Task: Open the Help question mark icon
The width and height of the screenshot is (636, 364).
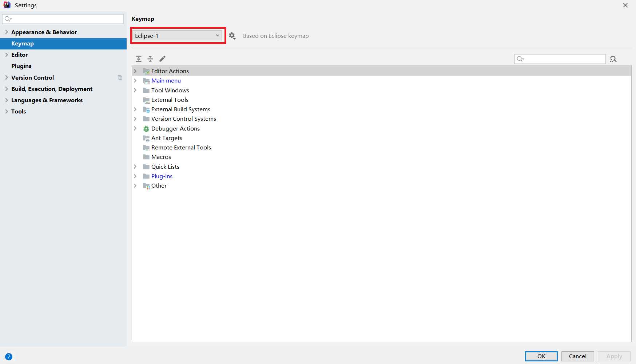Action: (9, 357)
